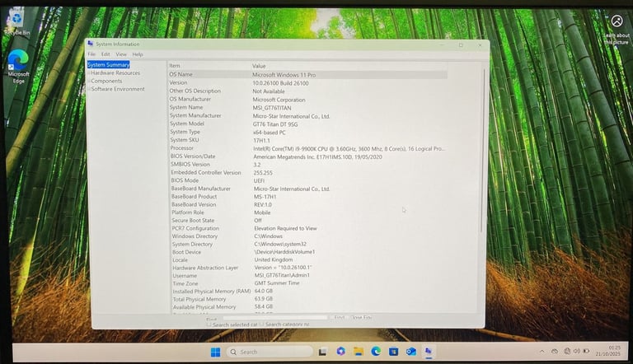The image size is (633, 364).
Task: Select the Username row
Action: (309, 276)
